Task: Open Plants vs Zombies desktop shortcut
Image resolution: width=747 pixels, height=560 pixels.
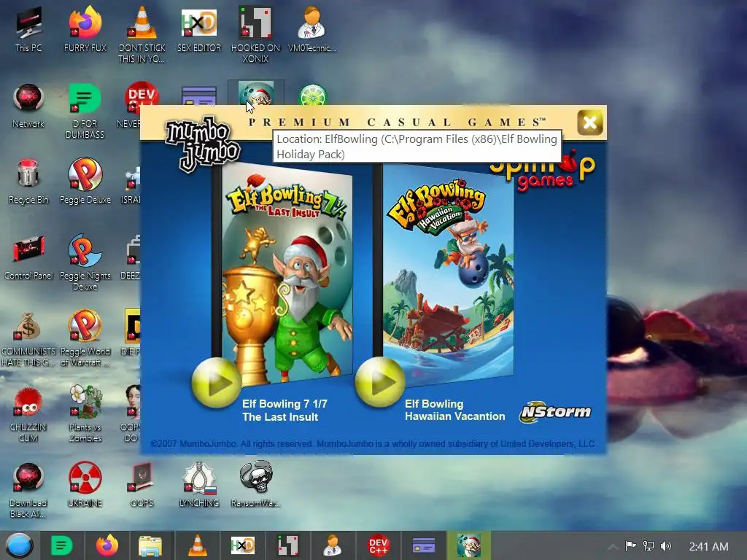Action: coord(85,414)
